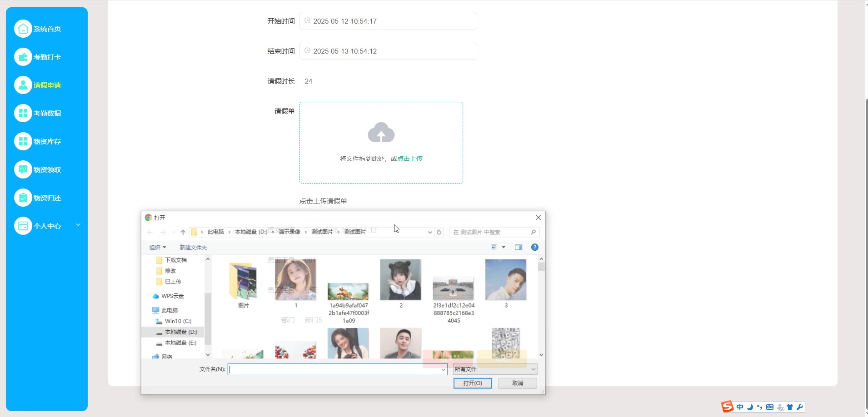The image size is (868, 417).
Task: Select the 1a94b9afaf047 image file
Action: tap(349, 303)
